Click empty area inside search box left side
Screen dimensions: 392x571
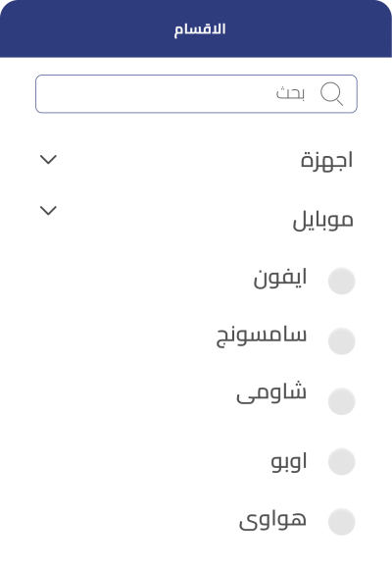[x=145, y=94]
